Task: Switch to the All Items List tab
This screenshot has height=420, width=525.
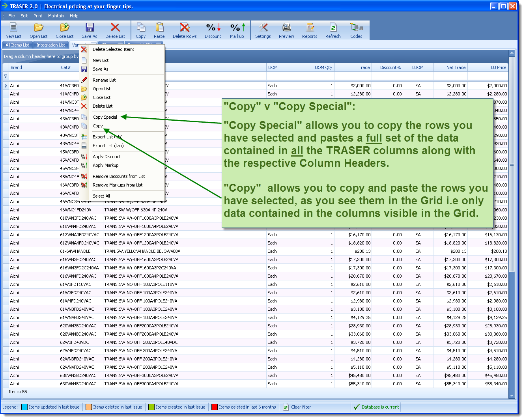Action: click(17, 45)
